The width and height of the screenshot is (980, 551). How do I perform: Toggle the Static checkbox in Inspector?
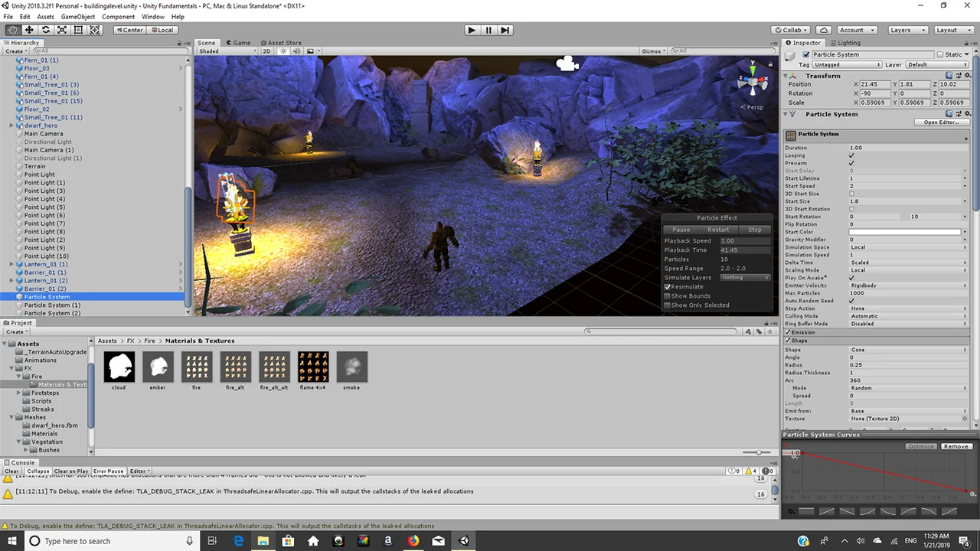pos(941,55)
